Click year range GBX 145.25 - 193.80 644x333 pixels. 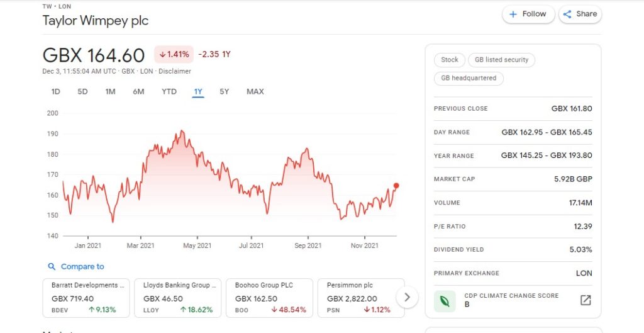coord(547,155)
